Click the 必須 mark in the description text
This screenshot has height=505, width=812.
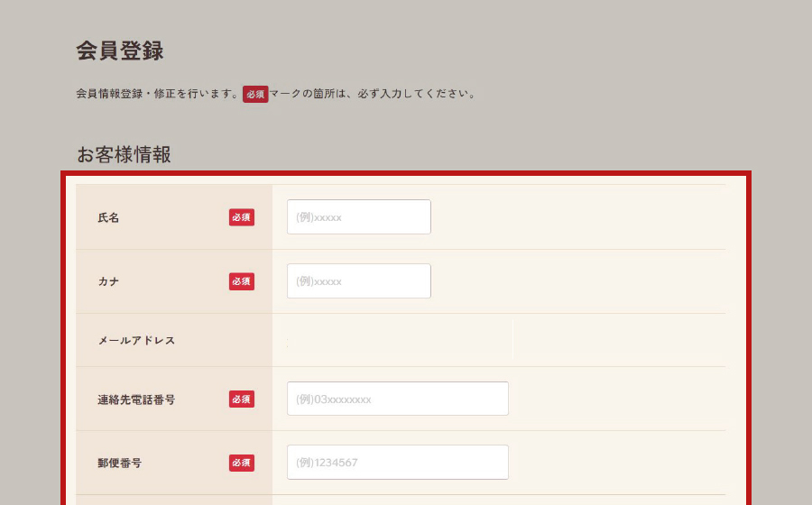255,94
